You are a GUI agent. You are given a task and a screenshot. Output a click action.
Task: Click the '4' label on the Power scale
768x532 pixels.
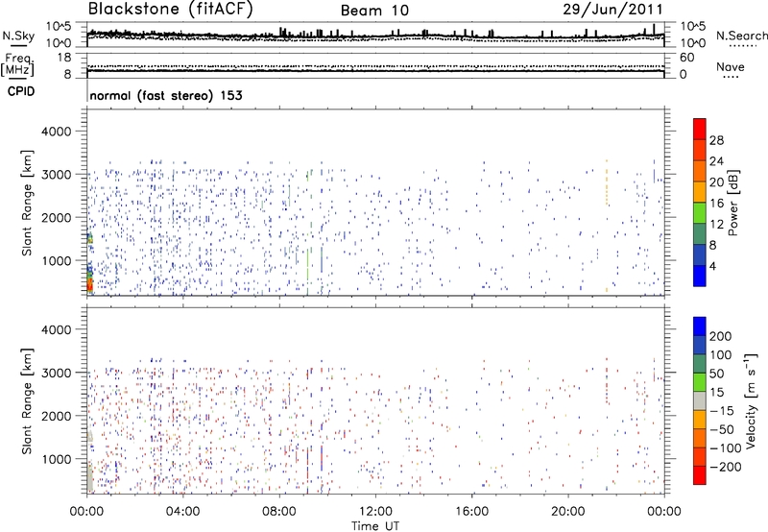click(713, 267)
